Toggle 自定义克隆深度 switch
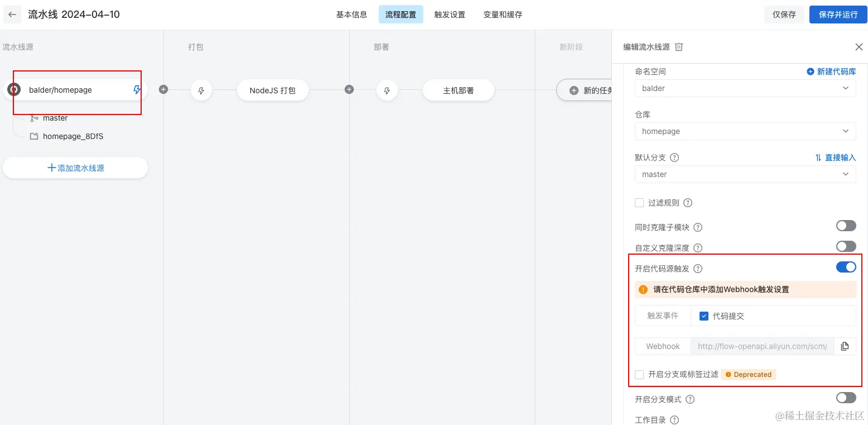The height and width of the screenshot is (425, 868). point(846,246)
